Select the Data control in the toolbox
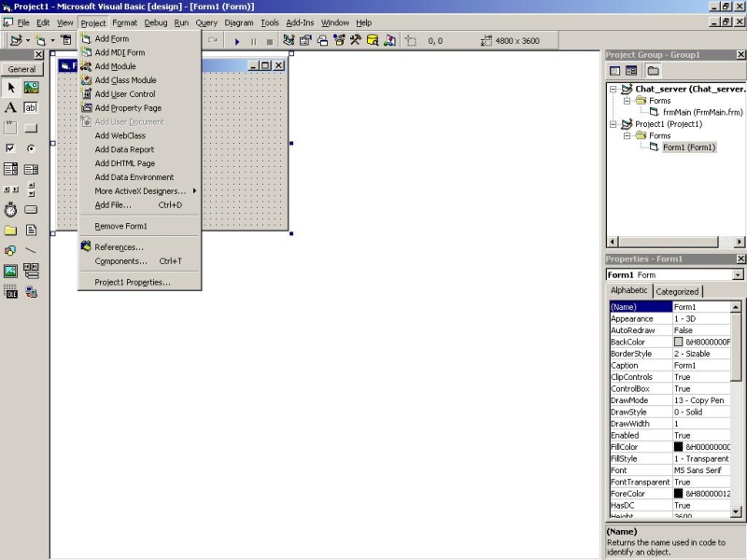This screenshot has width=747, height=560. (x=31, y=271)
